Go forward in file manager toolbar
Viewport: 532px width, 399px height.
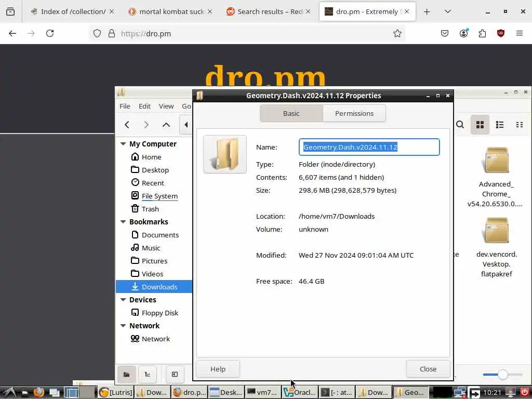[x=146, y=125]
